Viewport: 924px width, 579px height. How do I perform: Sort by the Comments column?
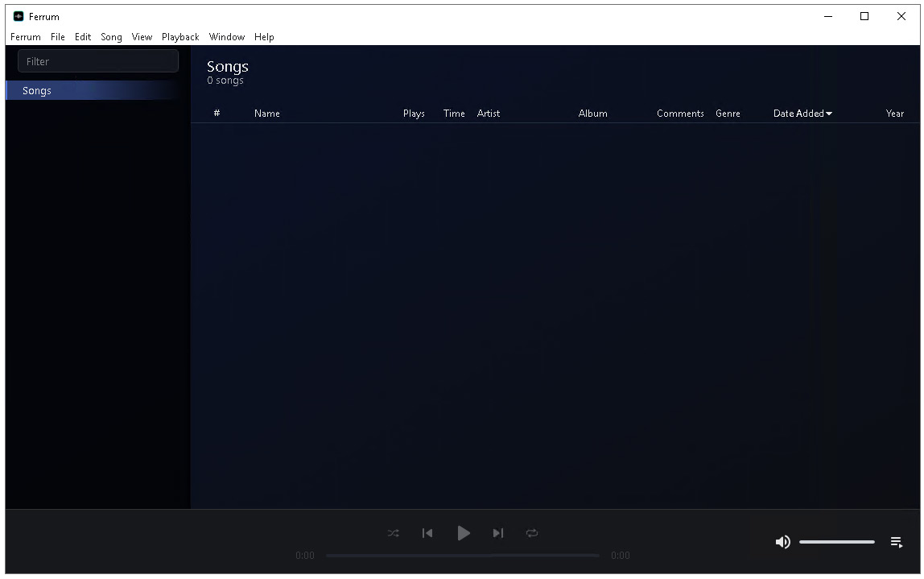pos(680,114)
